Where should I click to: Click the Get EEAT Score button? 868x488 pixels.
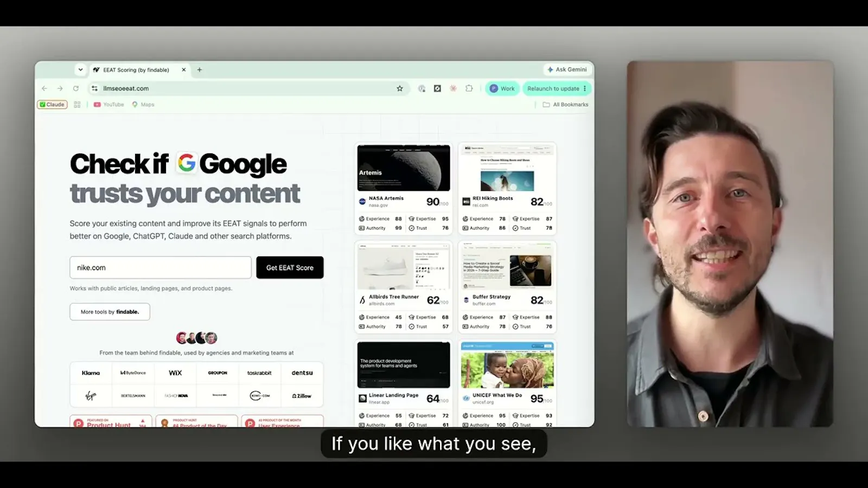click(290, 267)
